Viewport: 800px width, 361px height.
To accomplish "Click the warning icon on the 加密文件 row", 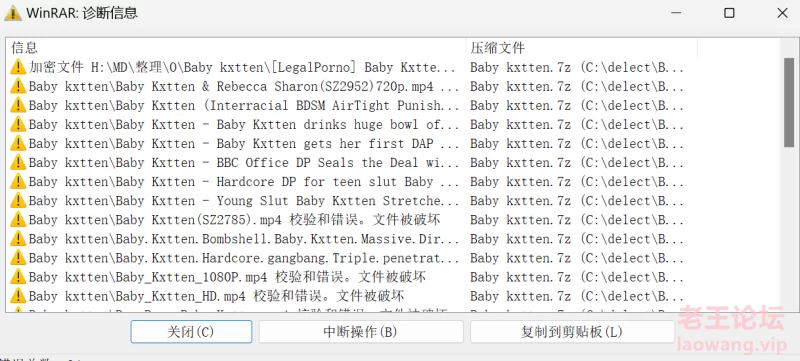I will pos(18,67).
